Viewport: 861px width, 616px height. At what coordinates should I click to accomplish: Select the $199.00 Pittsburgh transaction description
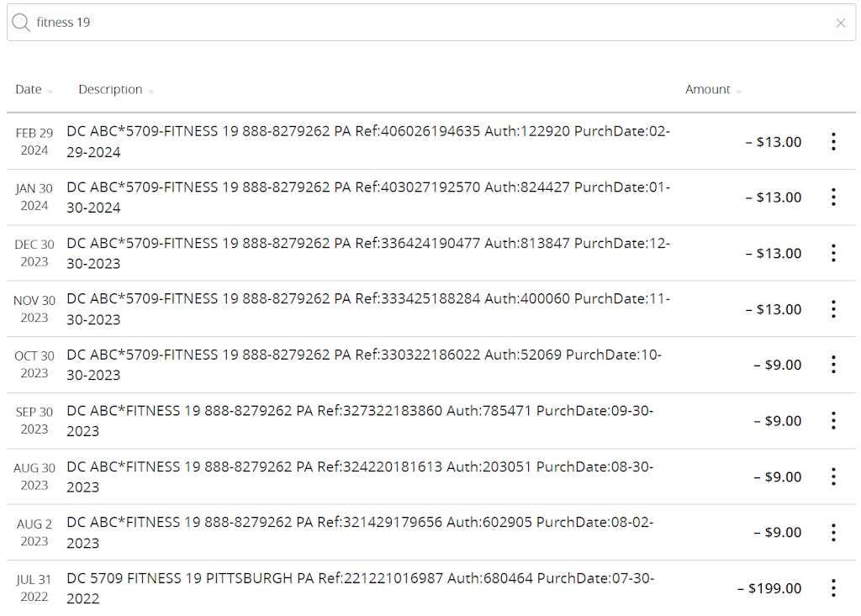coord(360,588)
